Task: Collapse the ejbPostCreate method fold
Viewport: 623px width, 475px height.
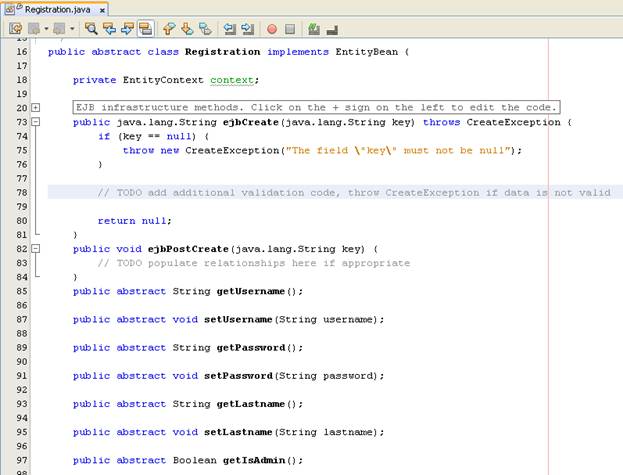Action: coord(36,249)
